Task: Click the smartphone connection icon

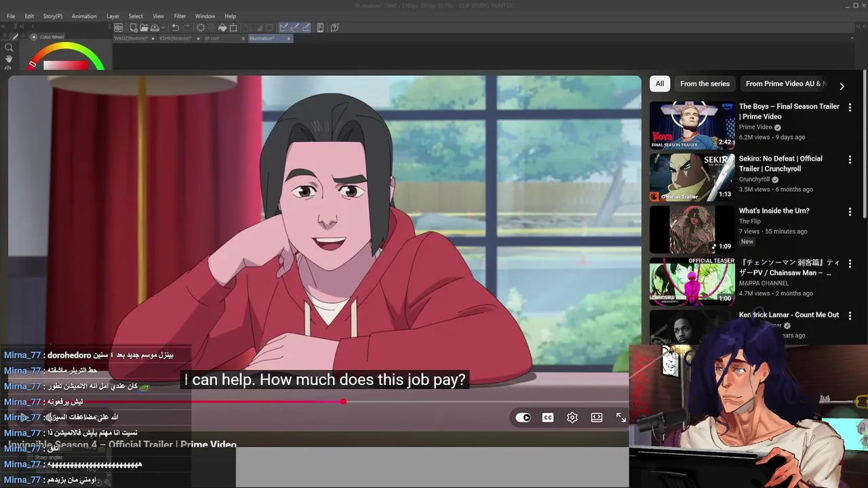Action: coord(320,28)
